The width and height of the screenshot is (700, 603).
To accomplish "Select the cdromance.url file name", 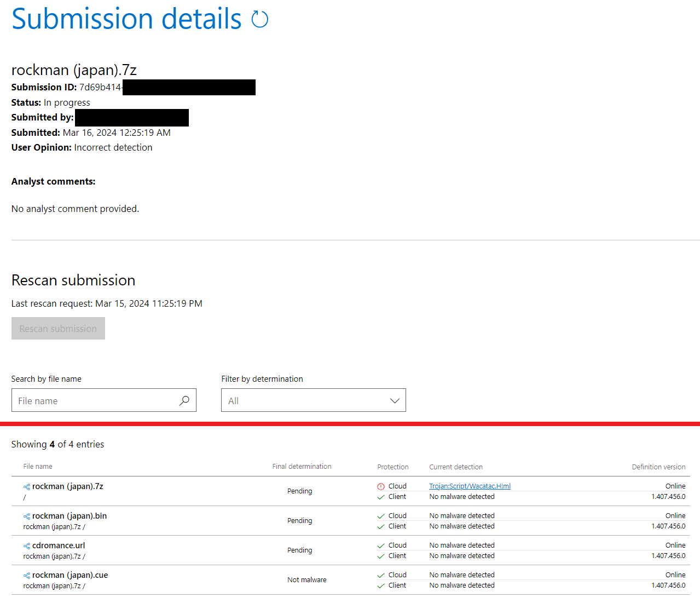I will click(59, 545).
